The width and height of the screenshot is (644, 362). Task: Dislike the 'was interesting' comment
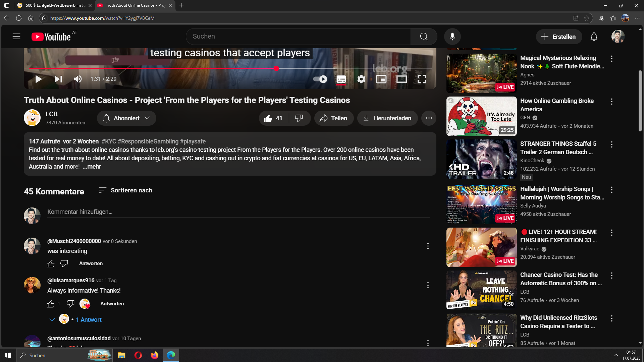coord(64,264)
